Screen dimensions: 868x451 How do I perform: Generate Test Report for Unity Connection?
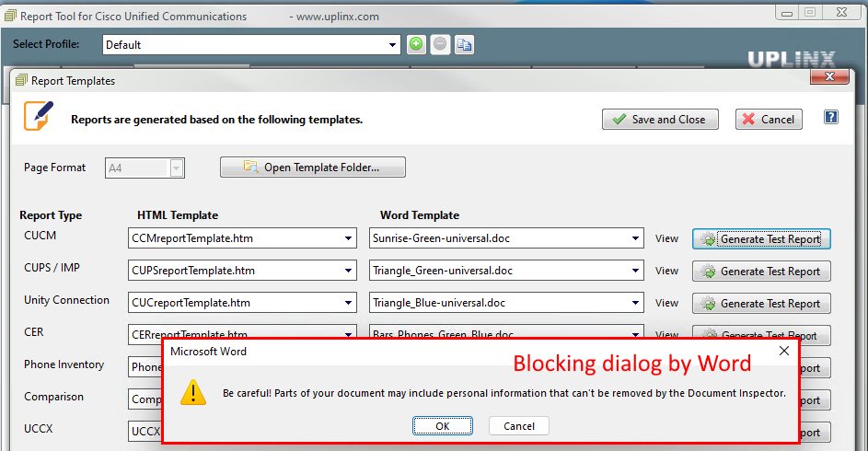tap(761, 303)
